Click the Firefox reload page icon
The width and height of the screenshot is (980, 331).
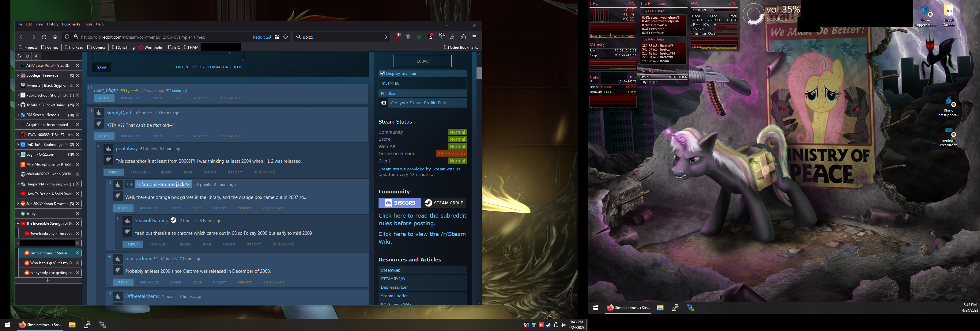44,37
